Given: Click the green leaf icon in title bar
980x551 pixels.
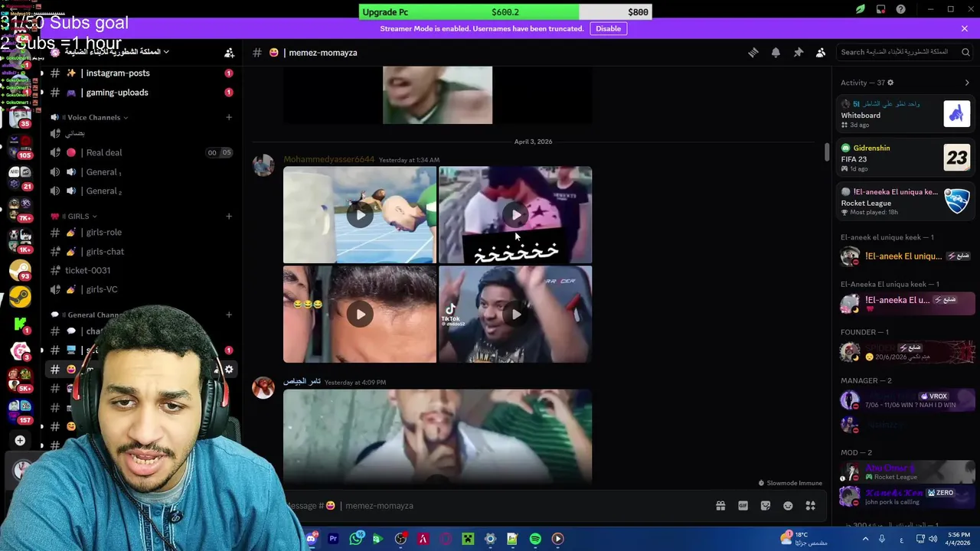Looking at the screenshot, I should 860,9.
